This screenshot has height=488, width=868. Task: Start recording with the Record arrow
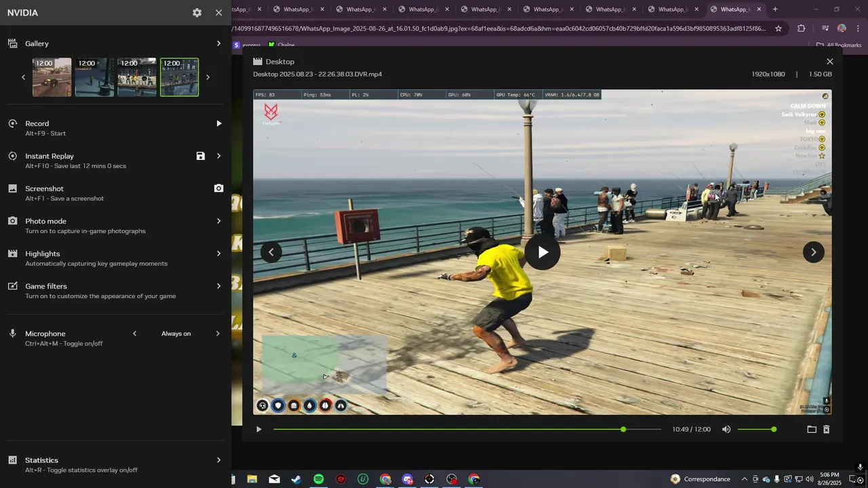[218, 123]
